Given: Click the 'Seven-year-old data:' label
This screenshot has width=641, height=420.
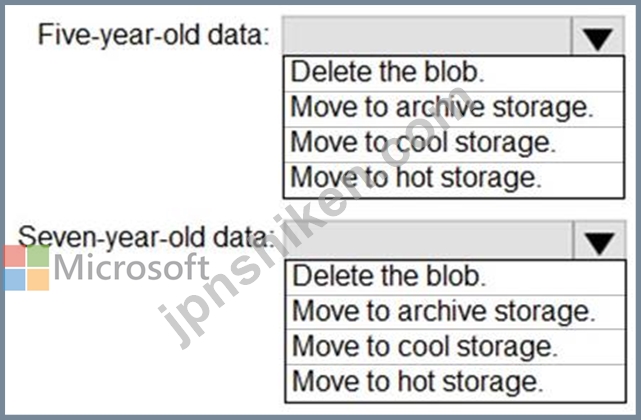Looking at the screenshot, I should point(146,237).
